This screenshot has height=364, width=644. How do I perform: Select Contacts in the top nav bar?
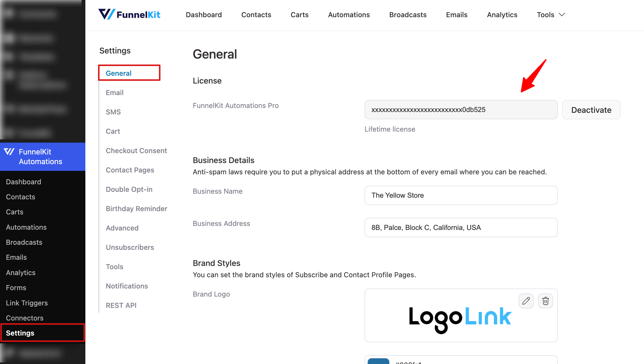[256, 15]
